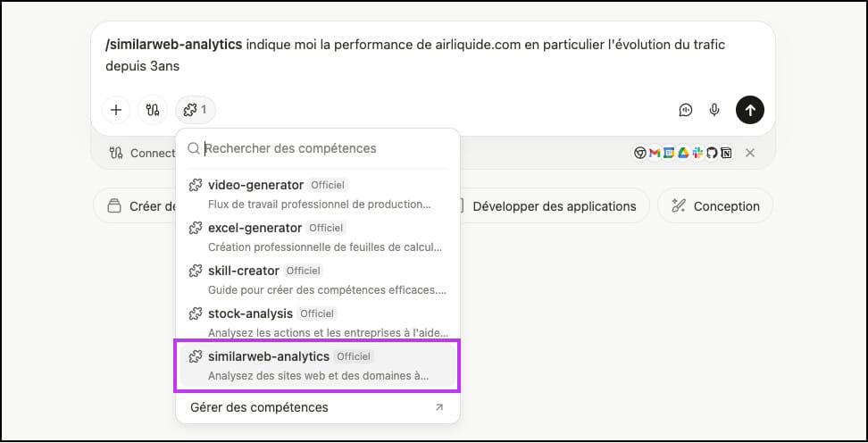This screenshot has width=868, height=443.
Task: Click the Slack connector icon
Action: click(x=697, y=153)
